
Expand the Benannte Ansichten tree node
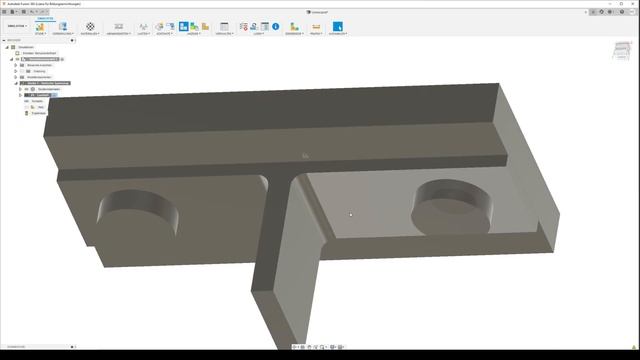click(x=16, y=65)
